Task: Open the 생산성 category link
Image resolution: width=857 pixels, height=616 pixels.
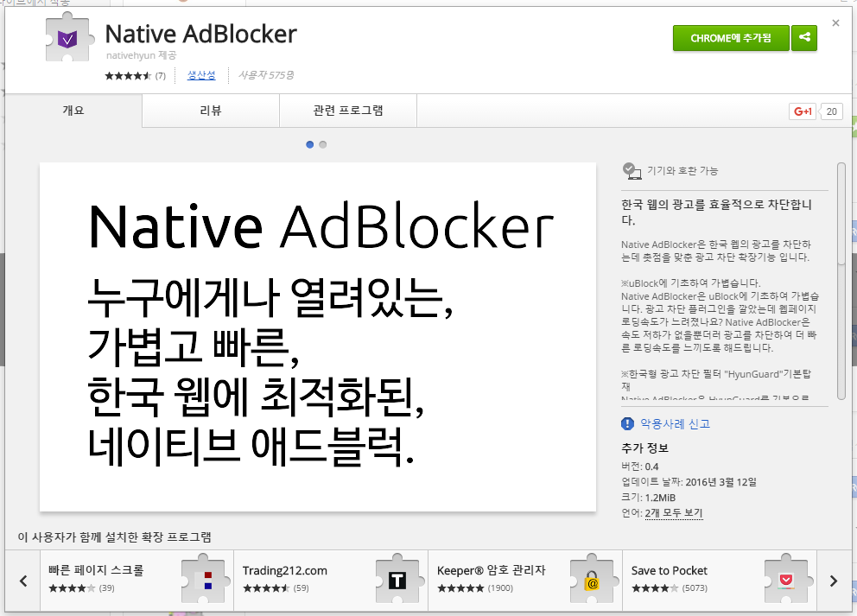Action: coord(201,75)
